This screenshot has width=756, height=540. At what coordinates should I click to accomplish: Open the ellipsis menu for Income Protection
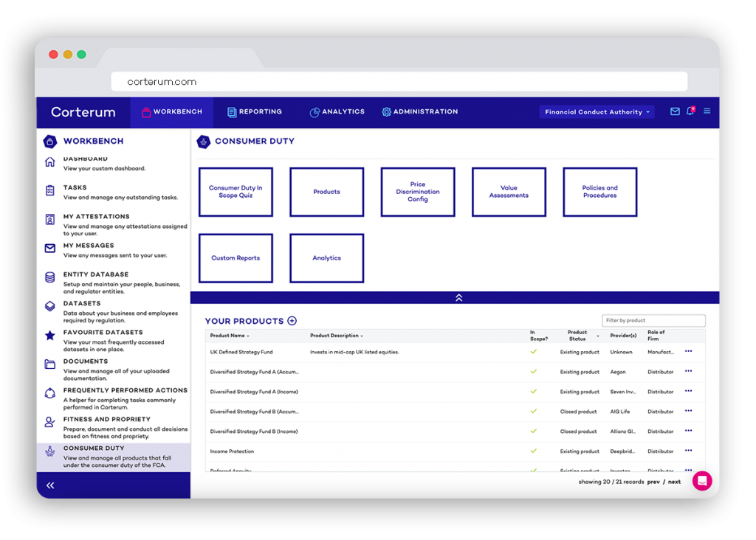(689, 451)
